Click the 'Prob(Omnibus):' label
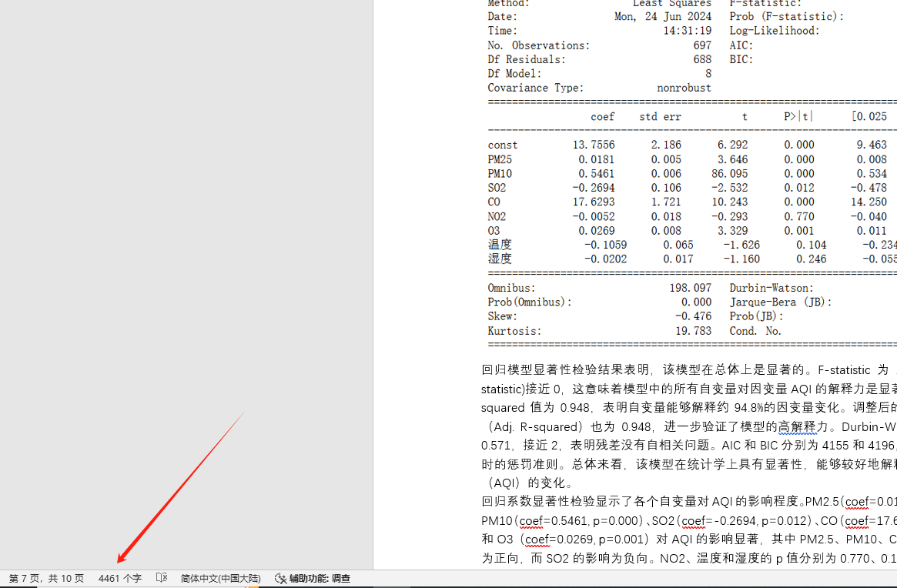The image size is (897, 588). [529, 302]
